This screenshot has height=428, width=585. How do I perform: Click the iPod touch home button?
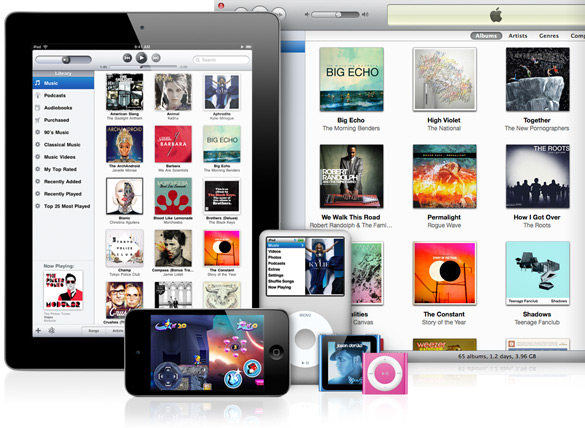(x=276, y=352)
